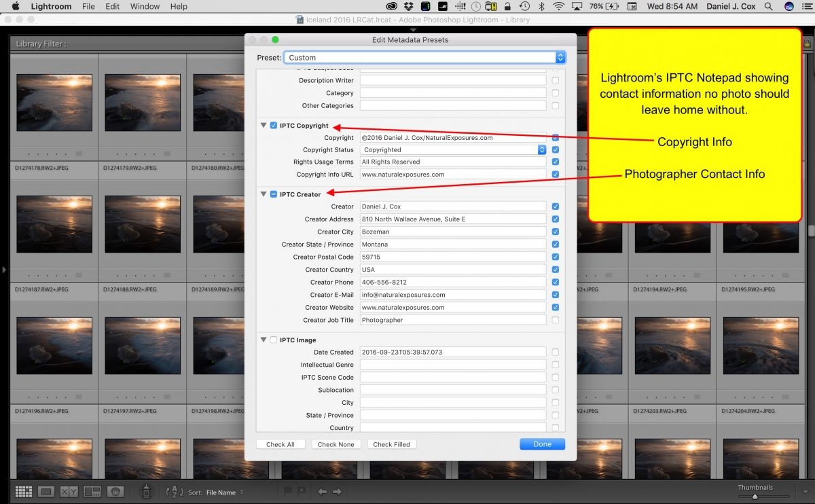Show left panel using edge triangle
This screenshot has width=815, height=504.
[x=3, y=270]
